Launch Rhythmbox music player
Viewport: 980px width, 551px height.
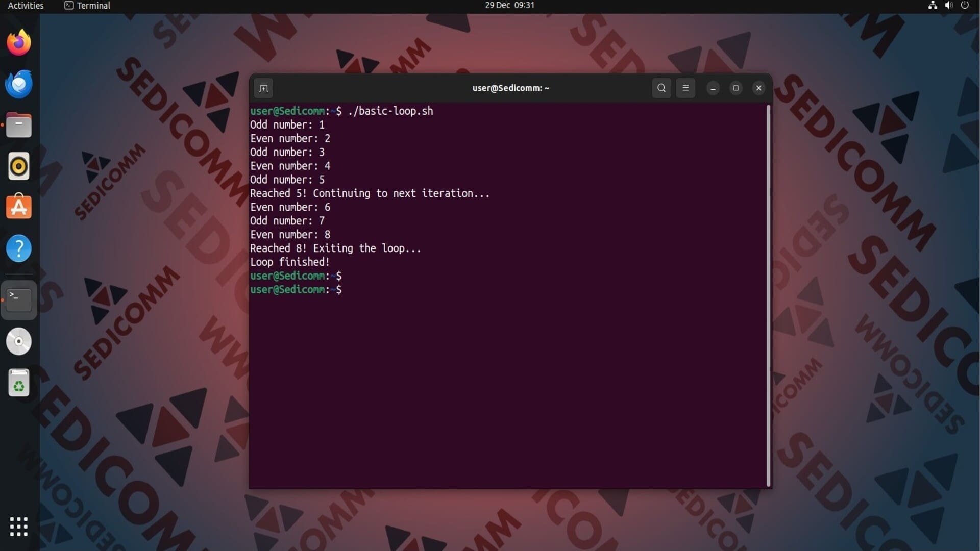(19, 166)
